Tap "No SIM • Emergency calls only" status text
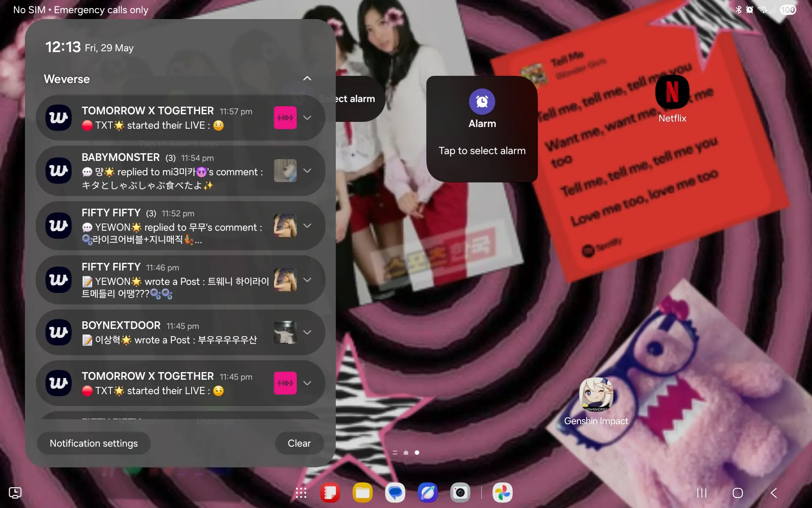 click(x=81, y=10)
